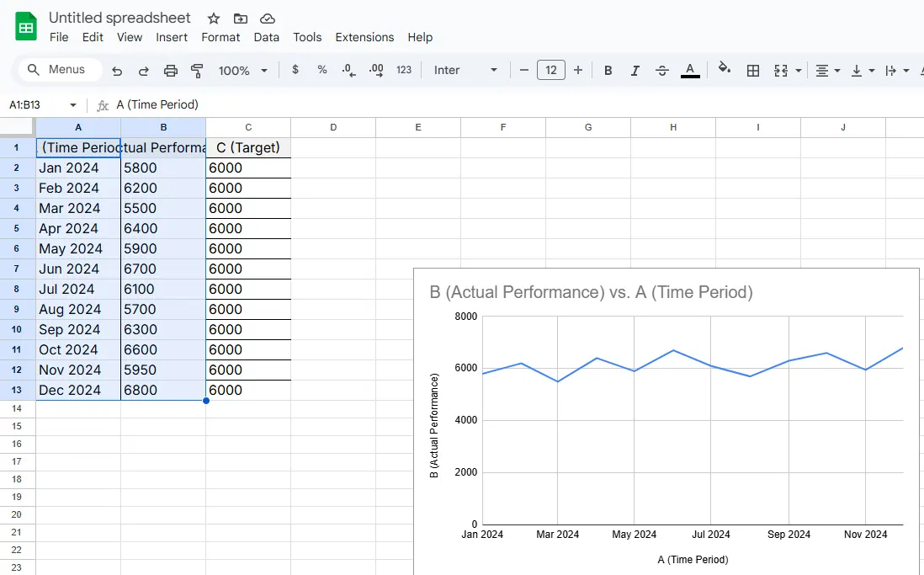Expand the horizontal align dropdown

pyautogui.click(x=828, y=71)
